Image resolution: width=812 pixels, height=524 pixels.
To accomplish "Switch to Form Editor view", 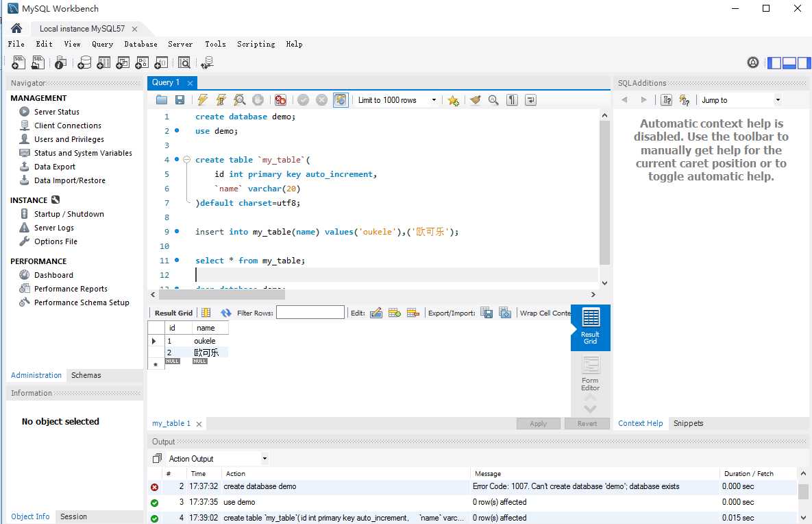I will coord(591,374).
